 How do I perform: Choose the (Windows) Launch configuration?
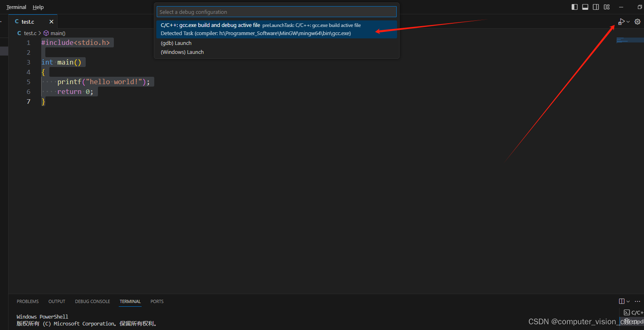(x=276, y=52)
